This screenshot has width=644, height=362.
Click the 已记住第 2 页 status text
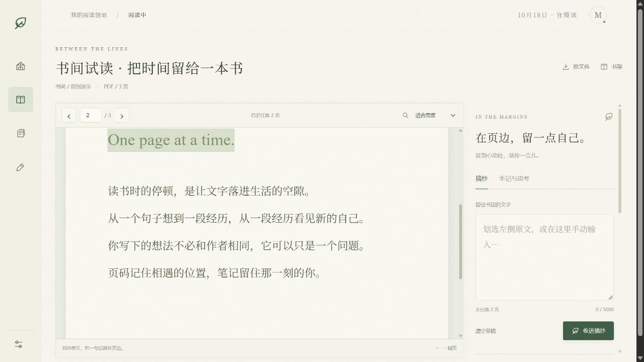[x=265, y=115]
